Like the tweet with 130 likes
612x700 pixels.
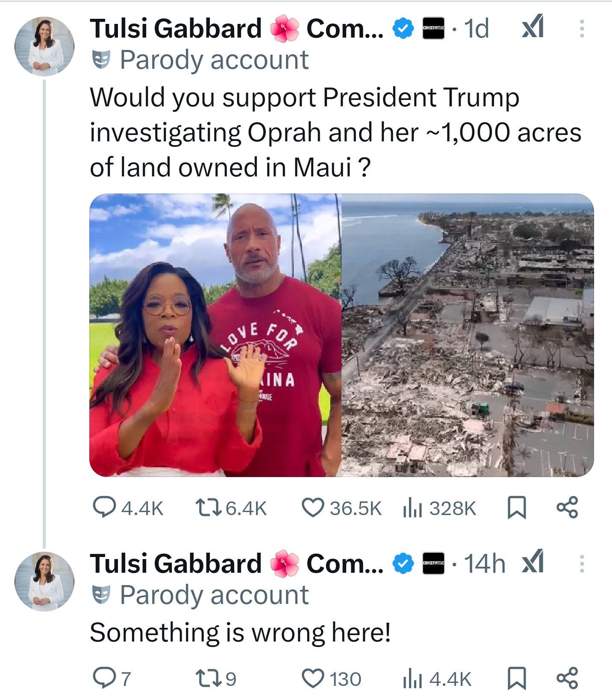click(313, 678)
